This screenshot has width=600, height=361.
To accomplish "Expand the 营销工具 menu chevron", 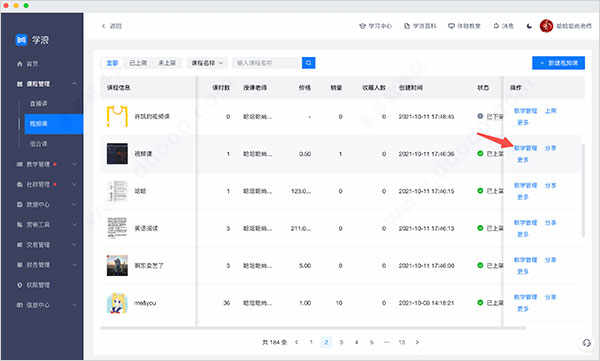I will (x=74, y=225).
